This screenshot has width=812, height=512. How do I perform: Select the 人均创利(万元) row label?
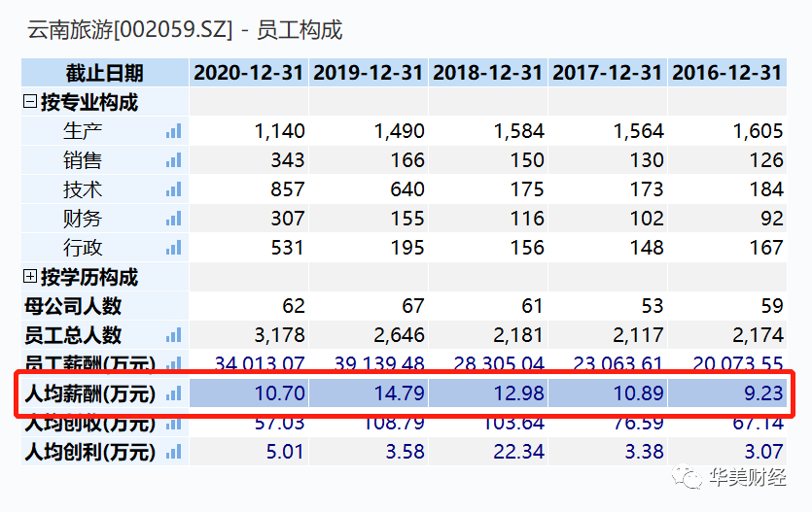tap(90, 452)
